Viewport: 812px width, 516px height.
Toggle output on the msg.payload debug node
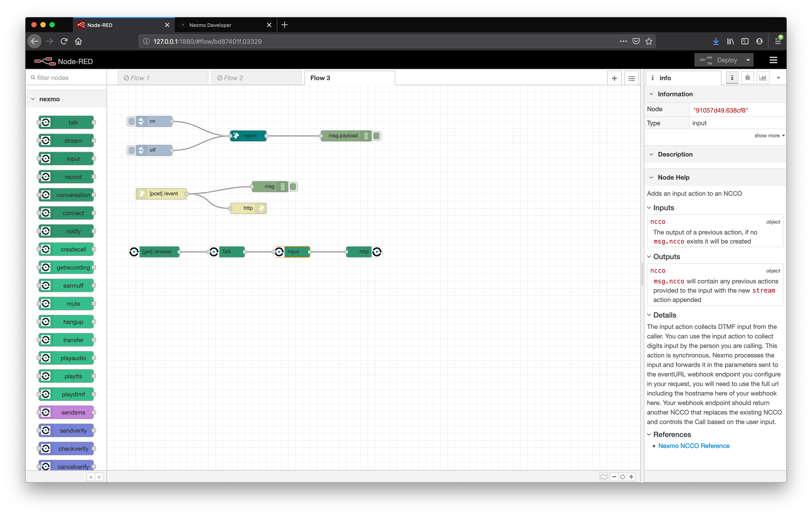376,136
